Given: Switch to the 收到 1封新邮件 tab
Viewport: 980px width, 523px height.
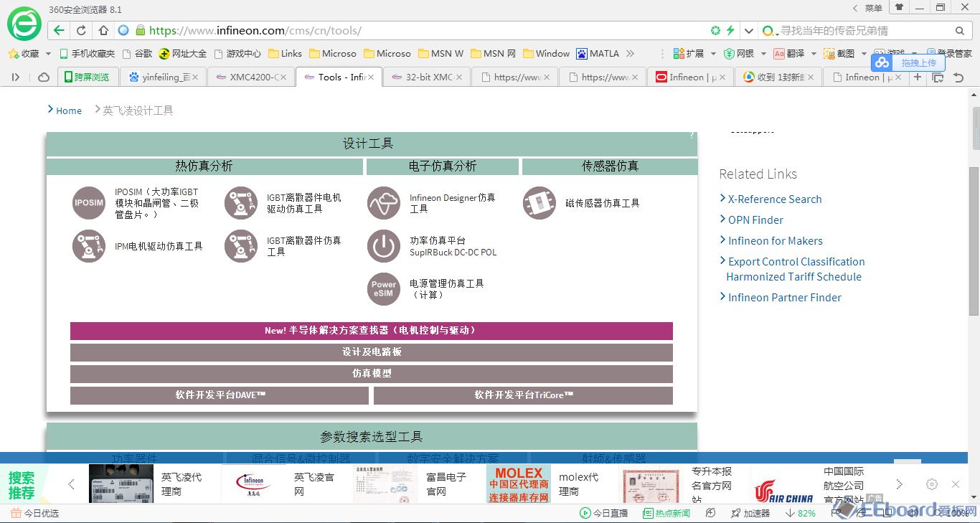Looking at the screenshot, I should pos(778,77).
